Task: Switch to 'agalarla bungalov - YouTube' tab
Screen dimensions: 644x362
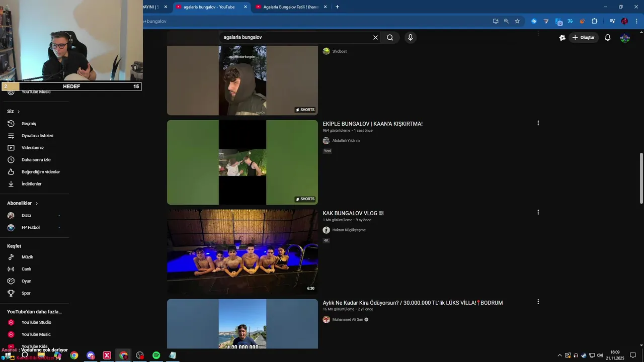Action: 209,7
